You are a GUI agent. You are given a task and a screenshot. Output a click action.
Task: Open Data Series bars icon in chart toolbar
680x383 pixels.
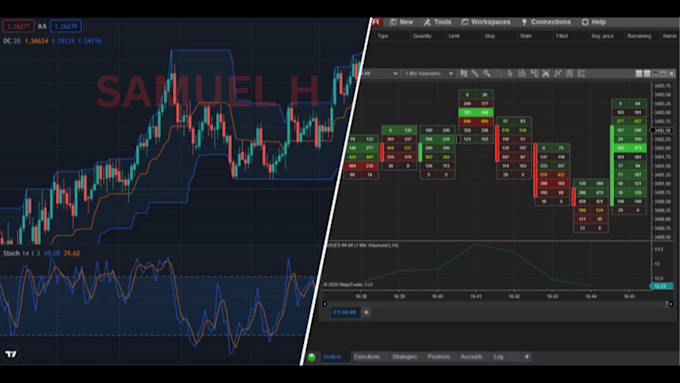point(464,74)
